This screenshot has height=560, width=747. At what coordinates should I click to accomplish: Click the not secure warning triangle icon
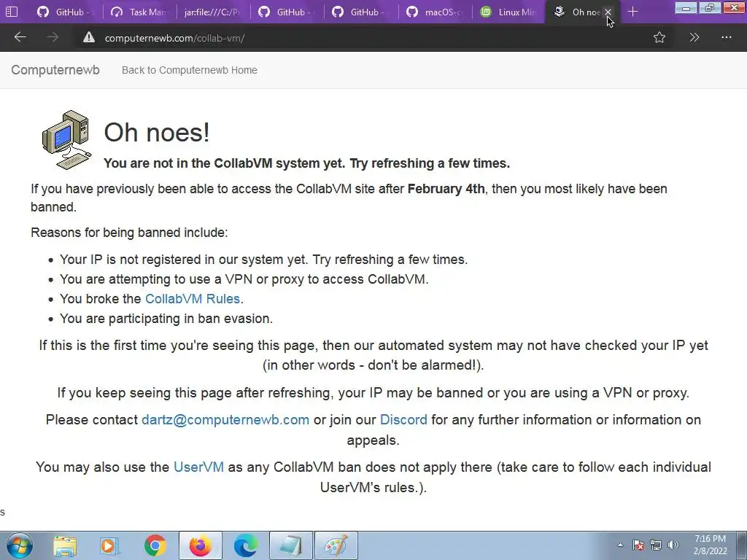point(88,38)
